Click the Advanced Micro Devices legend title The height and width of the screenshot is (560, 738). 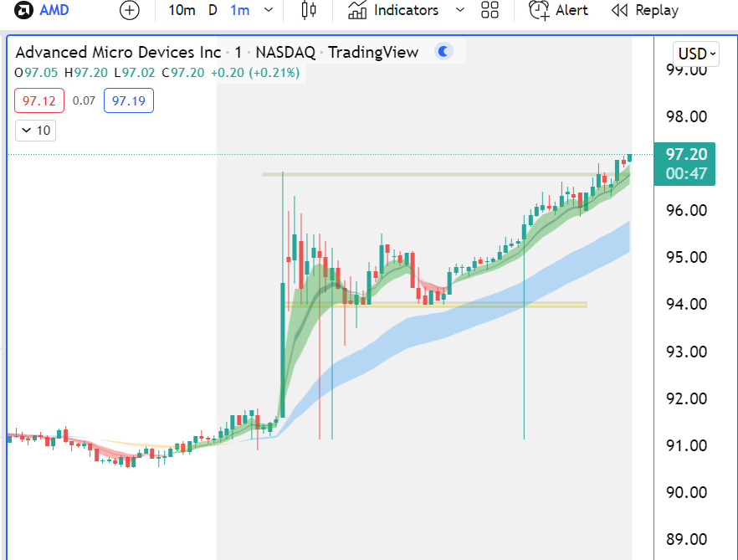(117, 52)
